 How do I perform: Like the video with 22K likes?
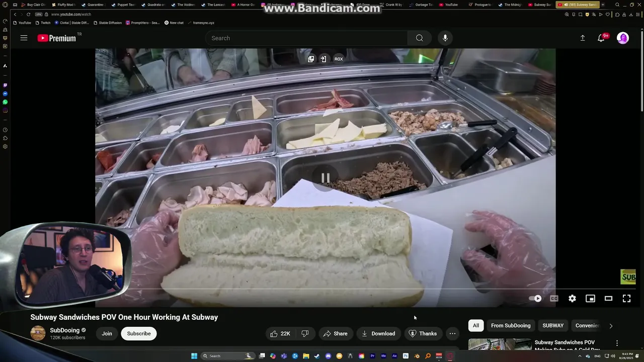280,333
